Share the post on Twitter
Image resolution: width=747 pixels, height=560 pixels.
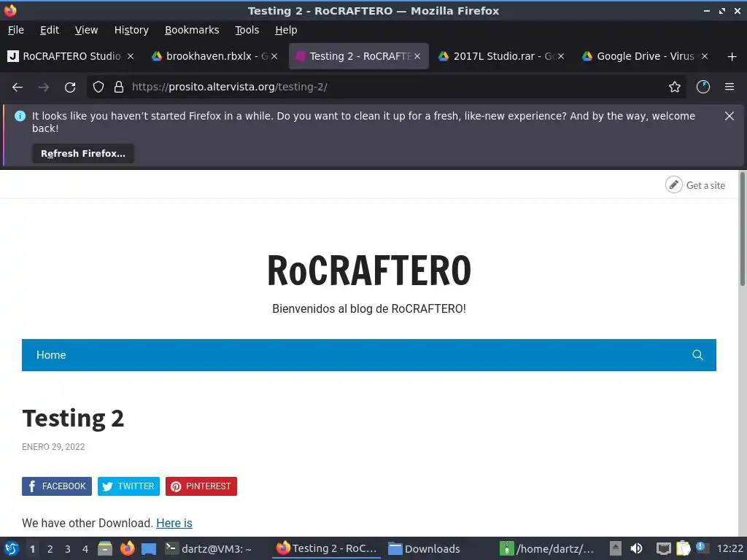coord(128,486)
